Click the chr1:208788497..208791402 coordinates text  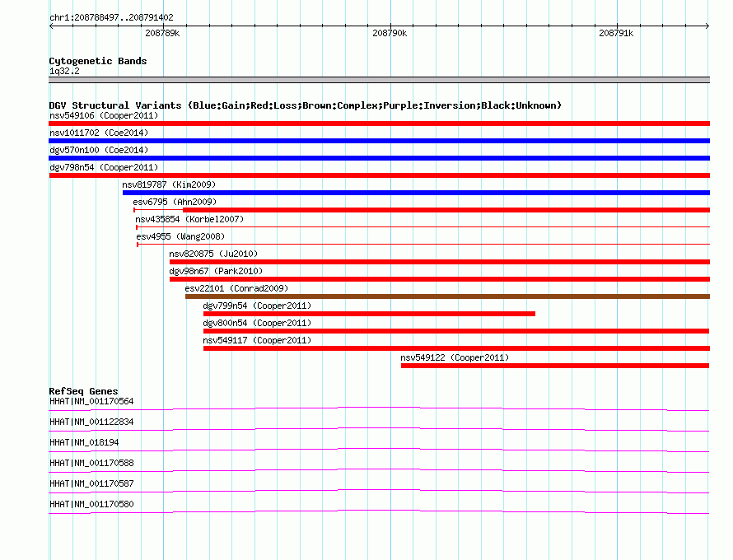(111, 18)
